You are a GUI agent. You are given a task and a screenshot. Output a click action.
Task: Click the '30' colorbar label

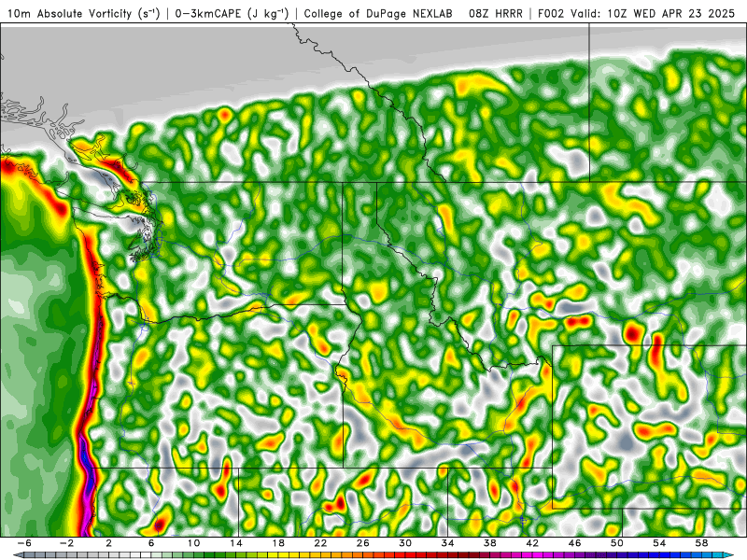coord(405,543)
